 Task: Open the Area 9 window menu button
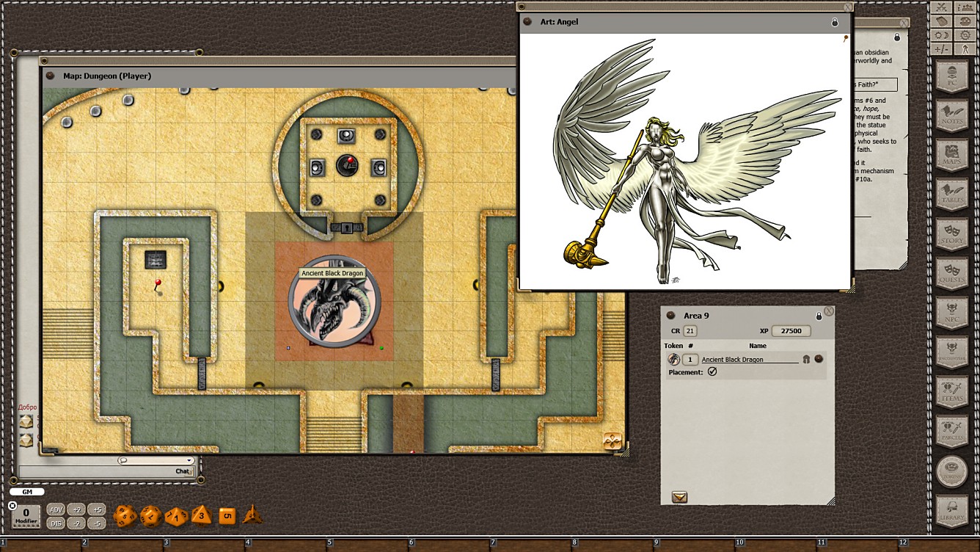pyautogui.click(x=670, y=316)
